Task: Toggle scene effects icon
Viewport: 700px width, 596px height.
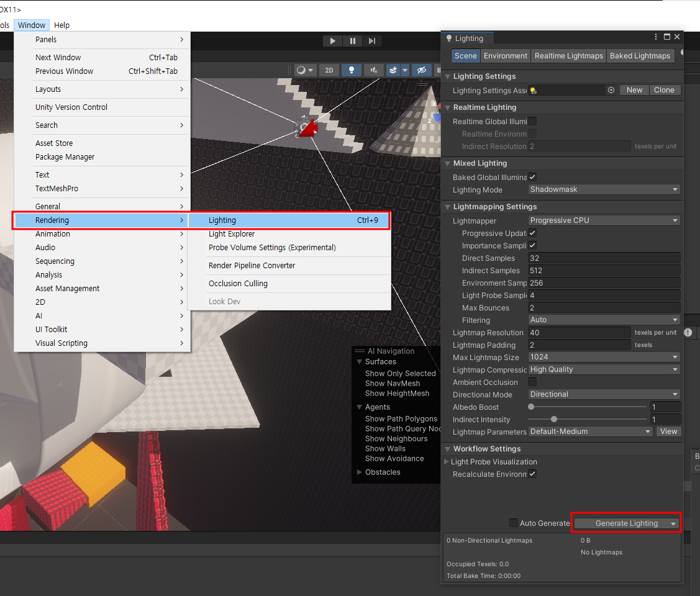Action: 393,70
